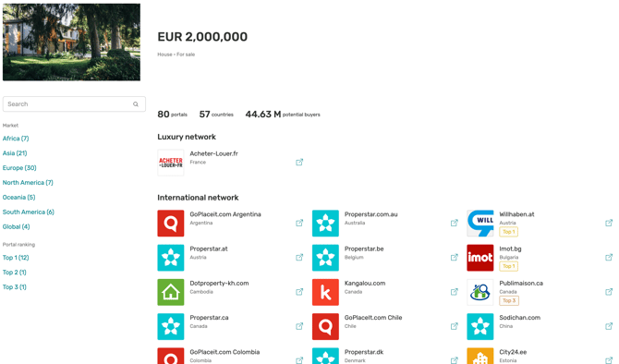This screenshot has height=364, width=619.
Task: Click the Dotproperty-kh.com house logo
Action: click(171, 292)
